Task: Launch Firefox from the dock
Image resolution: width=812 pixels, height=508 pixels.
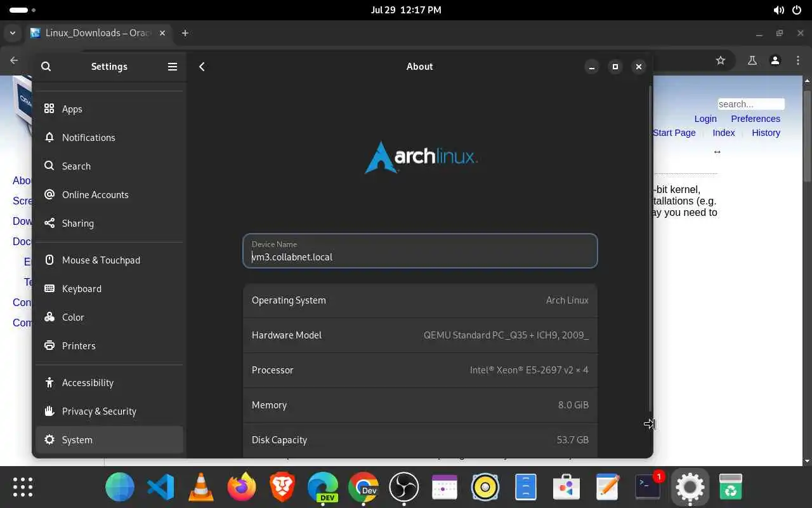Action: pos(242,487)
